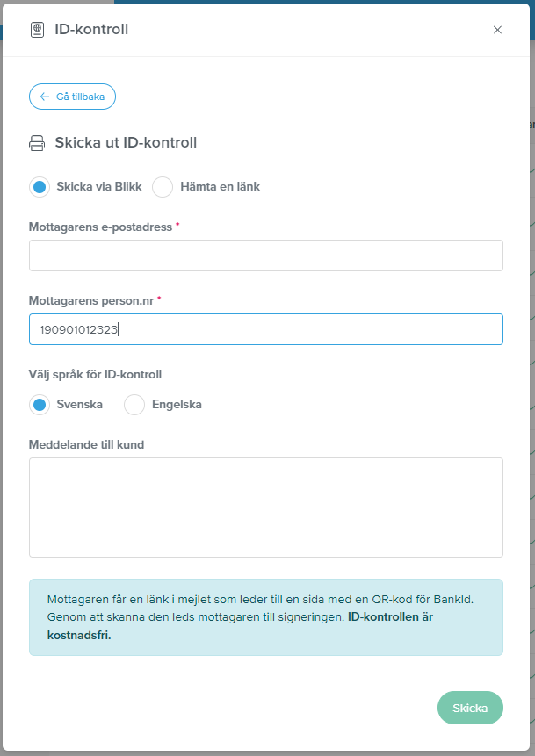Viewport: 535px width, 756px height.
Task: Click the person.nr field containing 190901012323
Action: click(x=266, y=329)
